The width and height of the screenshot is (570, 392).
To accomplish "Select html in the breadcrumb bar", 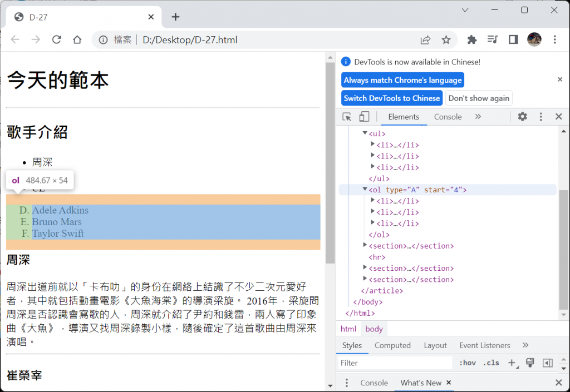I will click(x=348, y=329).
